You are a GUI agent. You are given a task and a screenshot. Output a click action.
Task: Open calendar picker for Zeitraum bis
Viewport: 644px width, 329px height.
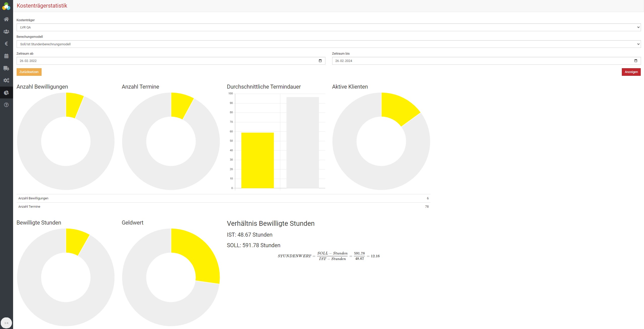pyautogui.click(x=635, y=61)
